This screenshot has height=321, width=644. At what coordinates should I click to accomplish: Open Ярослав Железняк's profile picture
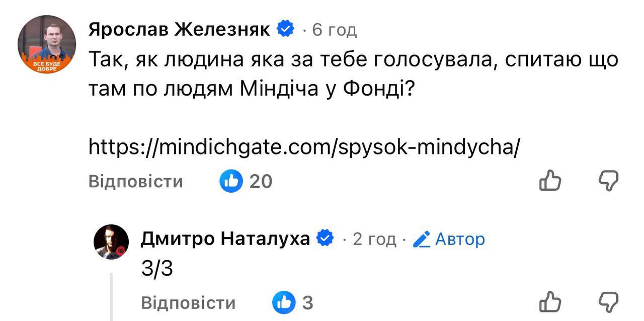pyautogui.click(x=47, y=44)
